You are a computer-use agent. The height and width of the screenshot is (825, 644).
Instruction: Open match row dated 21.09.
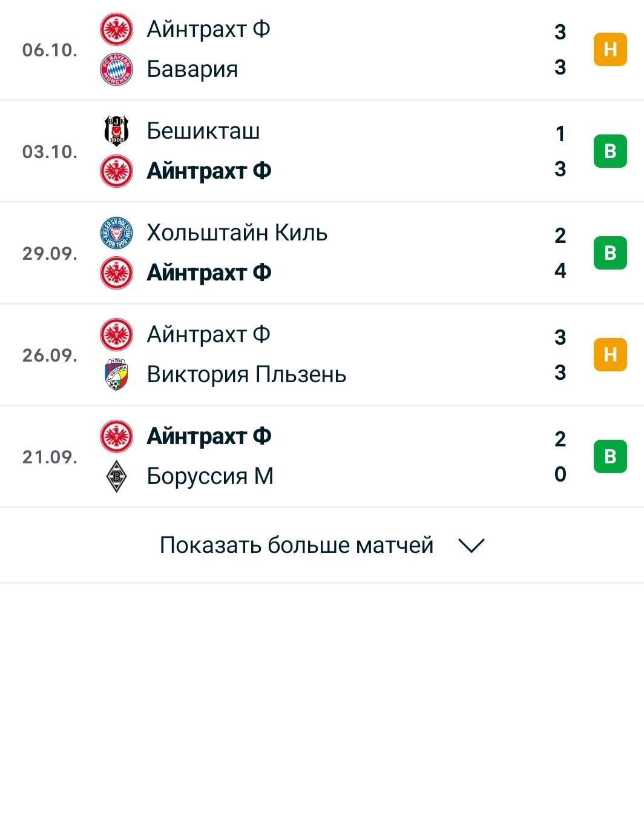coord(322,456)
